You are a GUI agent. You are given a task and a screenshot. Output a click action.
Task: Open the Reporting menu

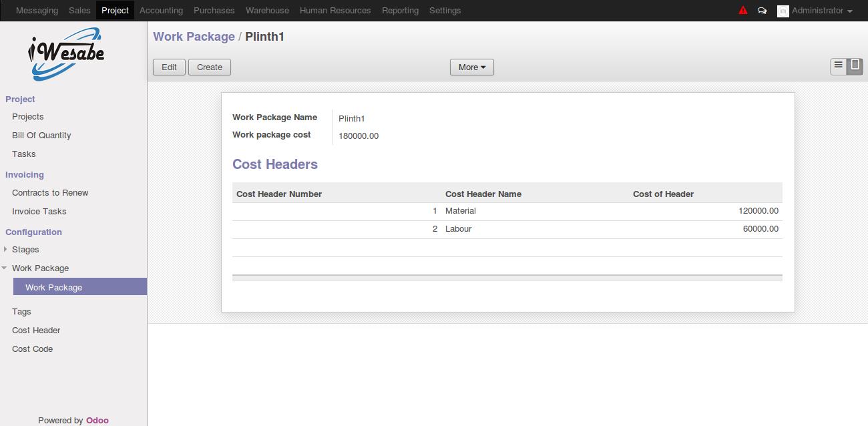(400, 11)
